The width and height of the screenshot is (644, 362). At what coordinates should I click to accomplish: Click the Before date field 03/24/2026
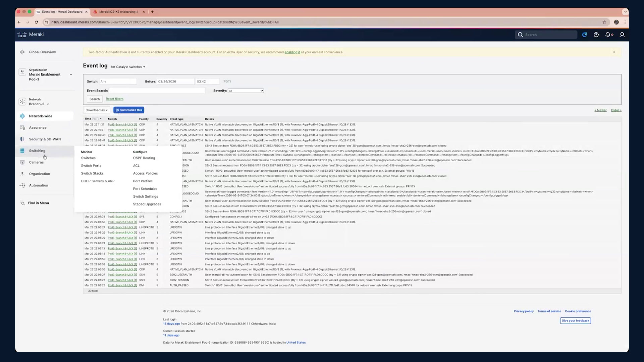click(176, 81)
